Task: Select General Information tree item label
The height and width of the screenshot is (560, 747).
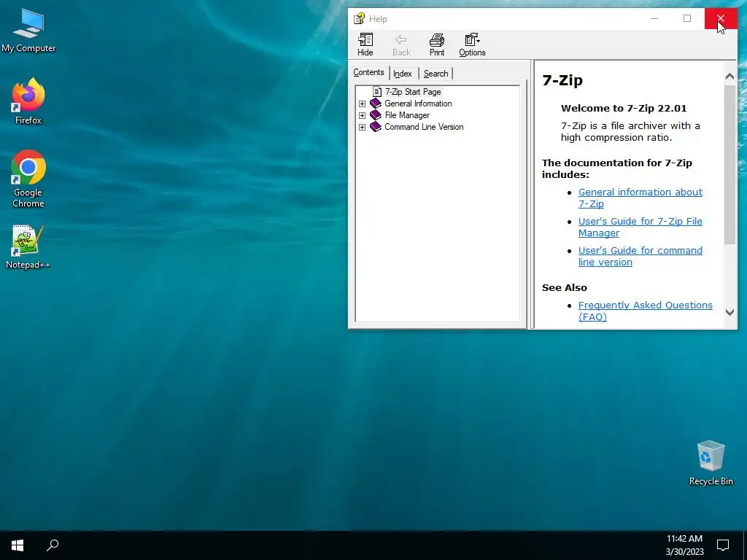Action: pyautogui.click(x=418, y=104)
